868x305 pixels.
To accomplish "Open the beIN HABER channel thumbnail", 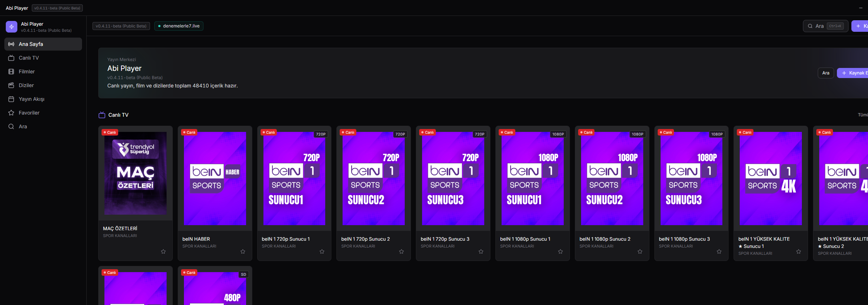I will (215, 179).
